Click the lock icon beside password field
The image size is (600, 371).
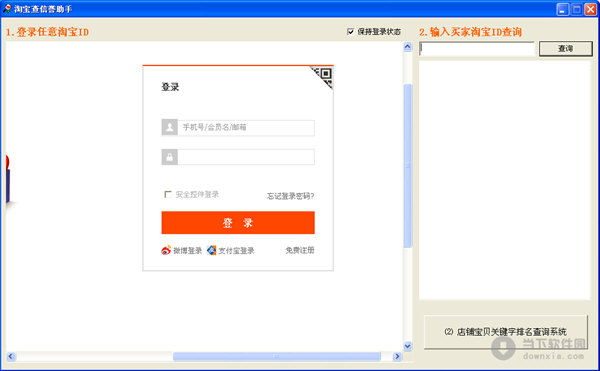pos(170,157)
